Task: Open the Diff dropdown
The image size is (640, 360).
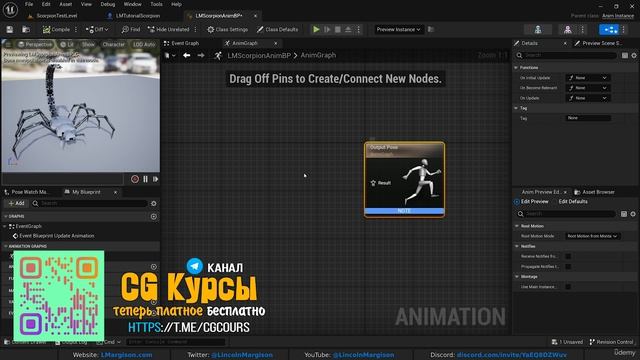Action: [x=97, y=29]
